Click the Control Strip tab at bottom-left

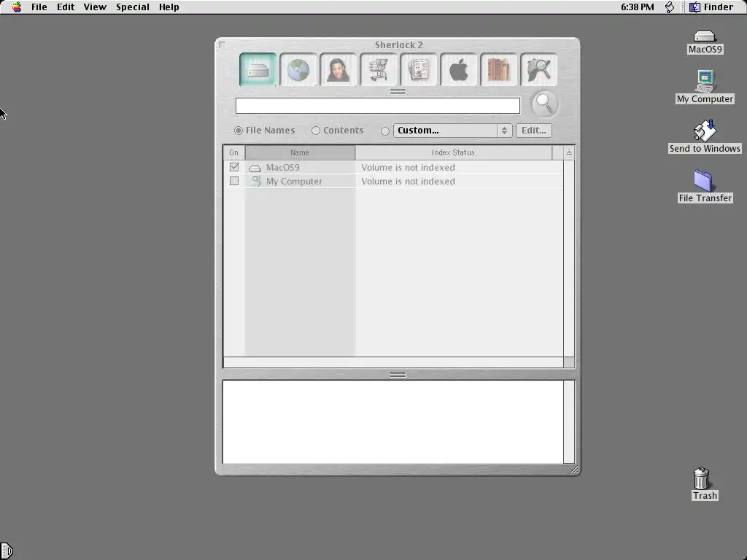pos(6,551)
